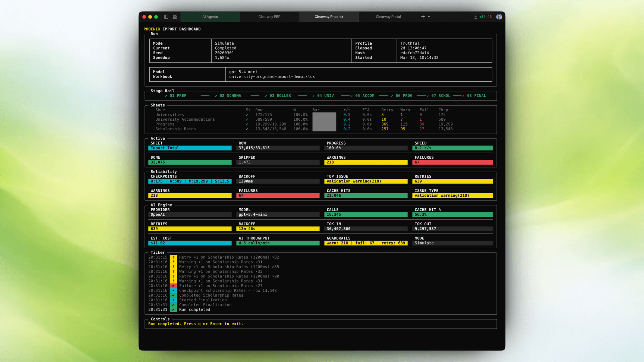Open the workspace grid icon in the title bar
This screenshot has height=362, width=644.
coord(175,17)
